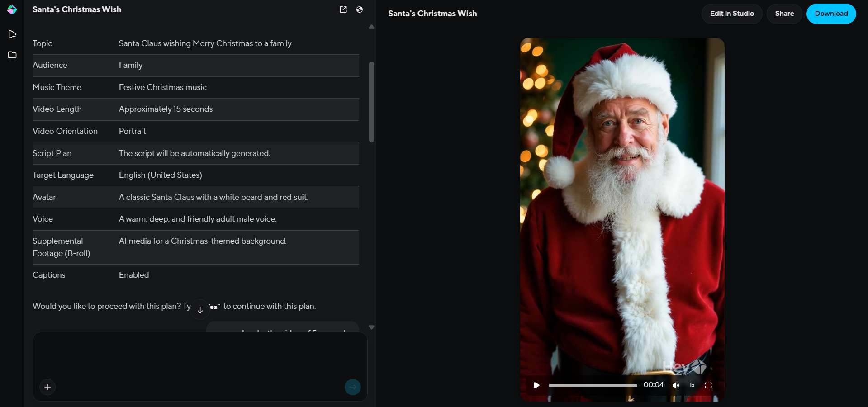This screenshot has height=407, width=868.
Task: Share the generated video
Action: [x=784, y=14]
